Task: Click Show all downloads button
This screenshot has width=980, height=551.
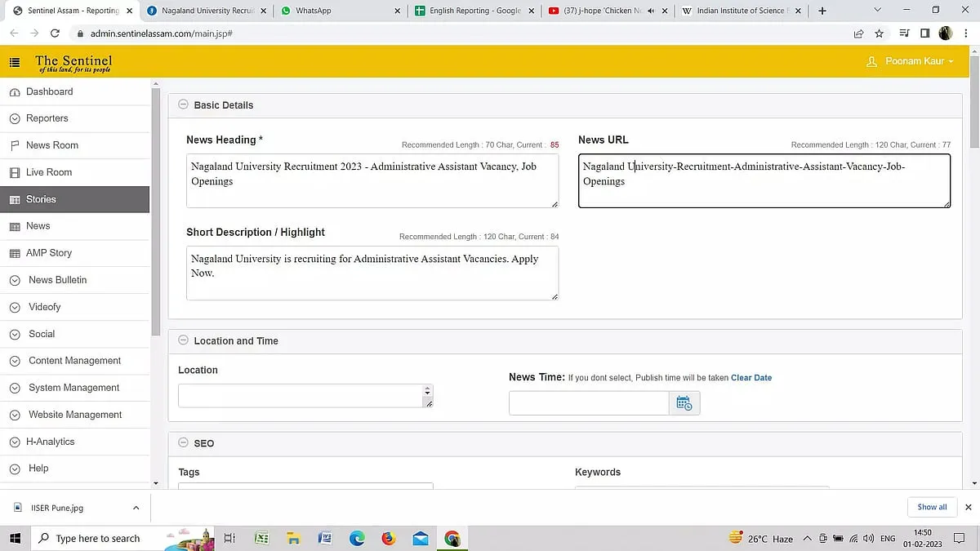Action: [x=932, y=507]
